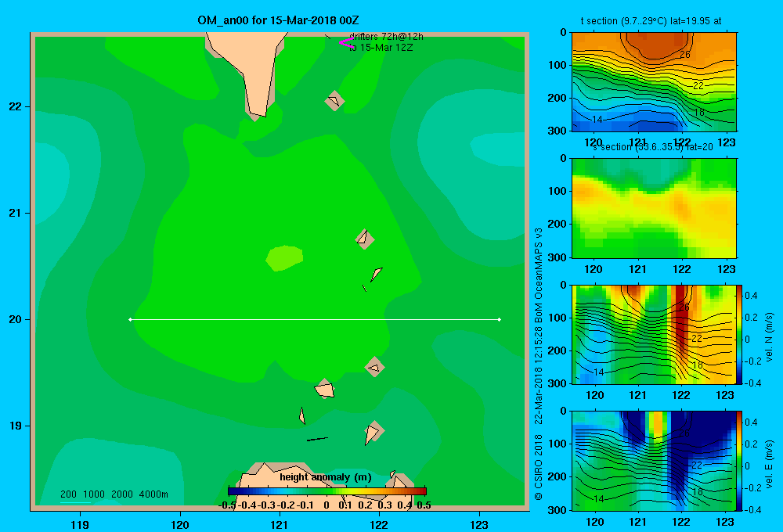Viewport: 783px width, 532px height.
Task: Click longitude label 123 below main map
Action: 479,524
